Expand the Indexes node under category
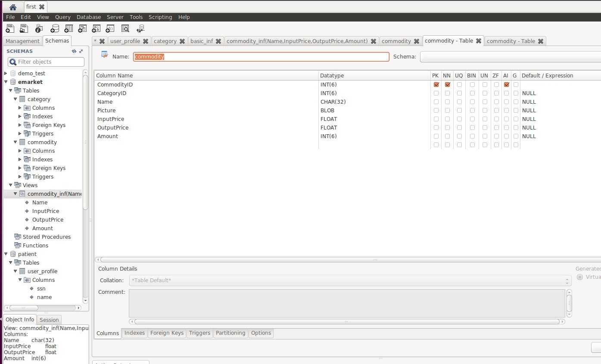601x364 pixels. click(19, 116)
